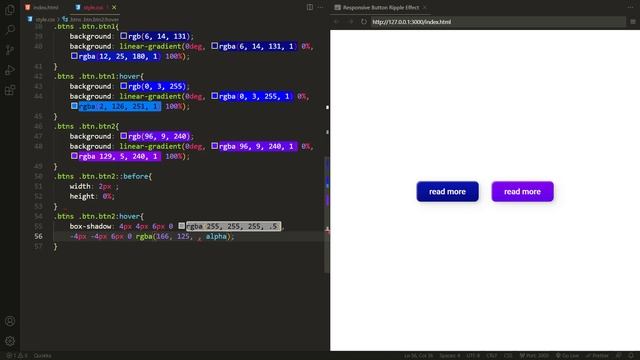Click the Quokka status bar item
The image size is (640, 360).
pos(42,356)
